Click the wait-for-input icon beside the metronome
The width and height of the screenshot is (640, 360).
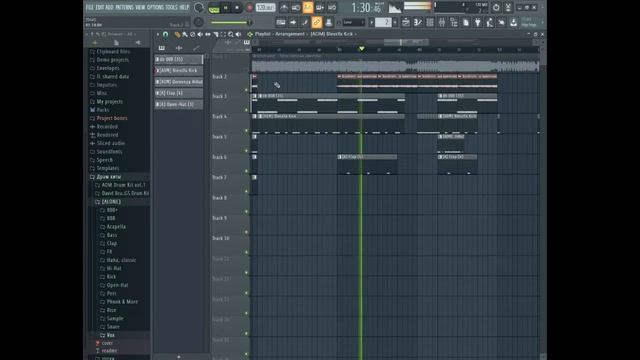click(x=296, y=7)
